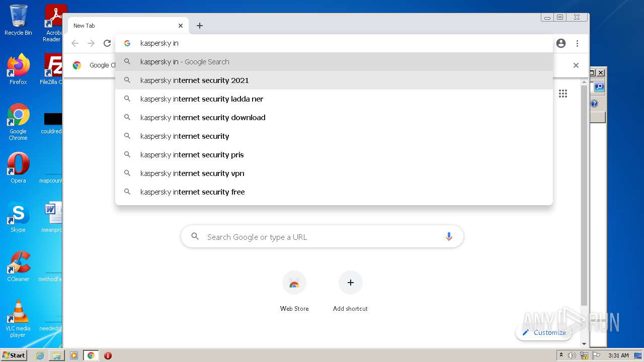
Task: Open the VLC media player desktop icon
Action: pyautogui.click(x=18, y=319)
